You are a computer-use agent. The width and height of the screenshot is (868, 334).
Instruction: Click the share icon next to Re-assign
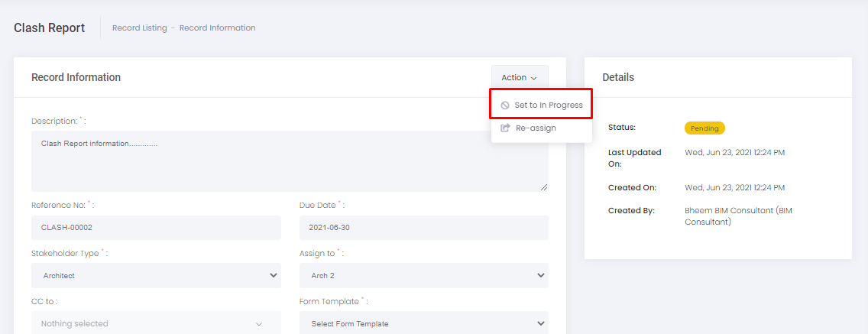tap(504, 128)
